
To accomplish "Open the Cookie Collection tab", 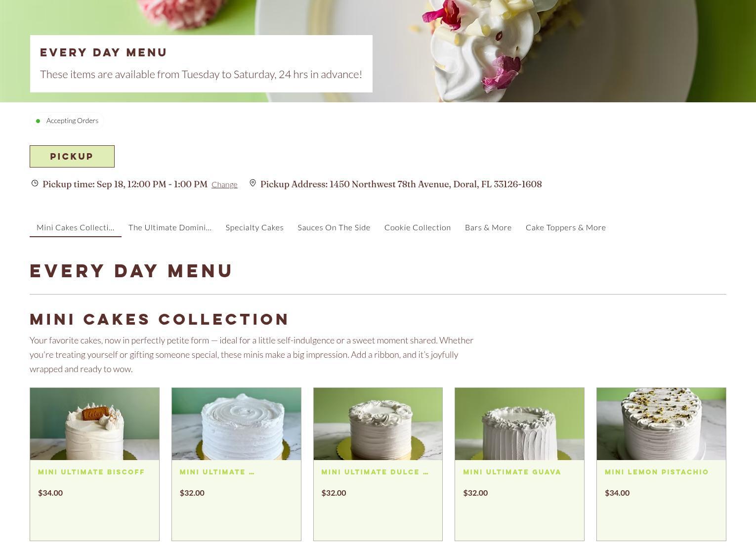I will [x=418, y=227].
